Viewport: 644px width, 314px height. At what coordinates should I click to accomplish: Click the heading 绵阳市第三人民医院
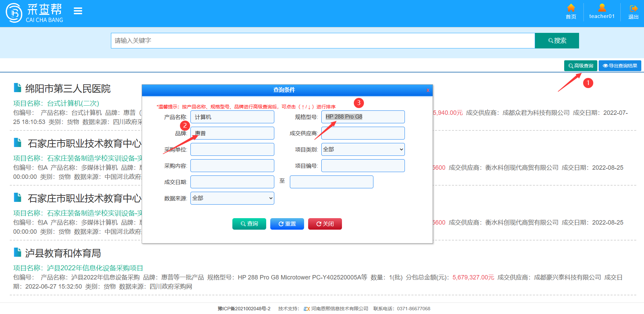[x=68, y=89]
